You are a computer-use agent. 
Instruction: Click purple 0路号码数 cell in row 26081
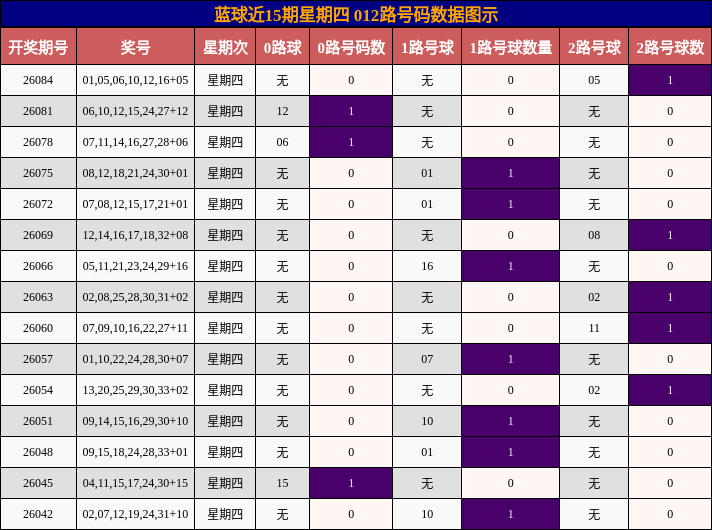tap(351, 111)
